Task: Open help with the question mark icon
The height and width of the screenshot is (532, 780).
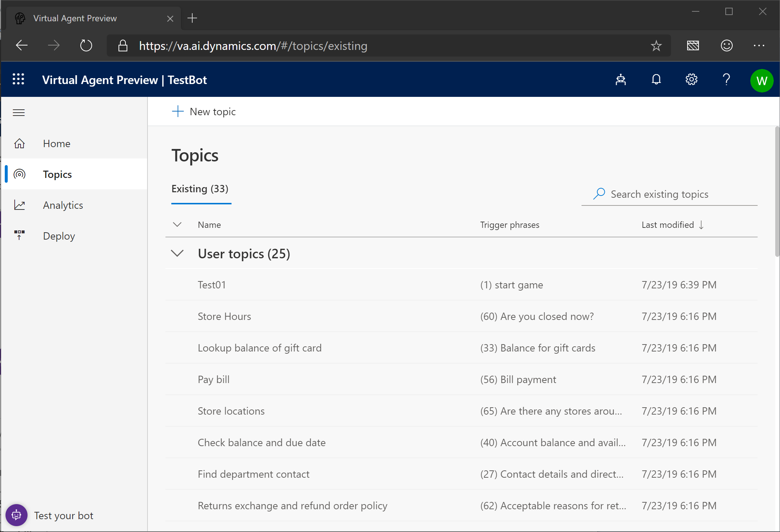Action: click(x=726, y=79)
